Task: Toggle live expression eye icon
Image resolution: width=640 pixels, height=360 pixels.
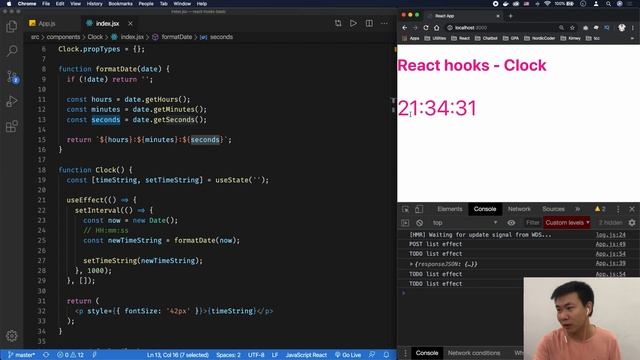Action: point(511,223)
